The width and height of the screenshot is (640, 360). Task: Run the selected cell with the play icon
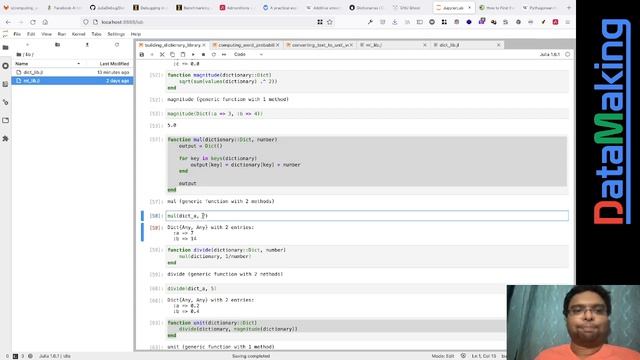pyautogui.click(x=193, y=54)
